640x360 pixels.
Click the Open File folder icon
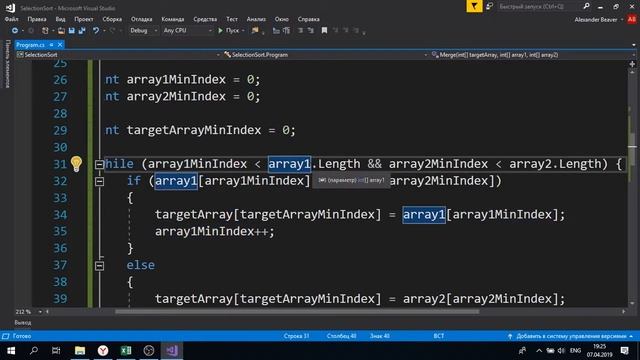(x=61, y=31)
